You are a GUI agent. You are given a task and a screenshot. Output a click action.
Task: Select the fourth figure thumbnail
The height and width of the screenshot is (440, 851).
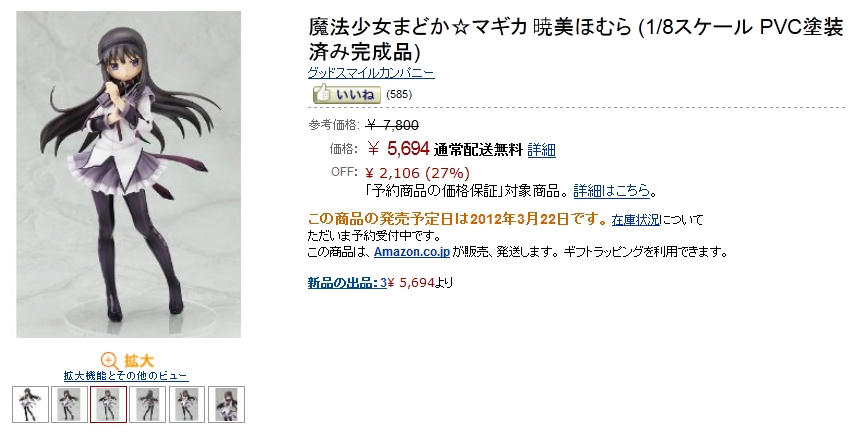[x=148, y=404]
